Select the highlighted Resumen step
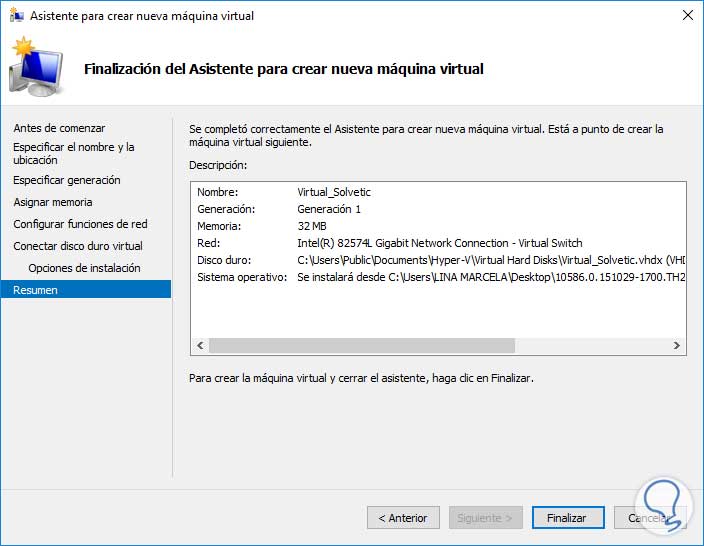704x546 pixels. (x=86, y=290)
